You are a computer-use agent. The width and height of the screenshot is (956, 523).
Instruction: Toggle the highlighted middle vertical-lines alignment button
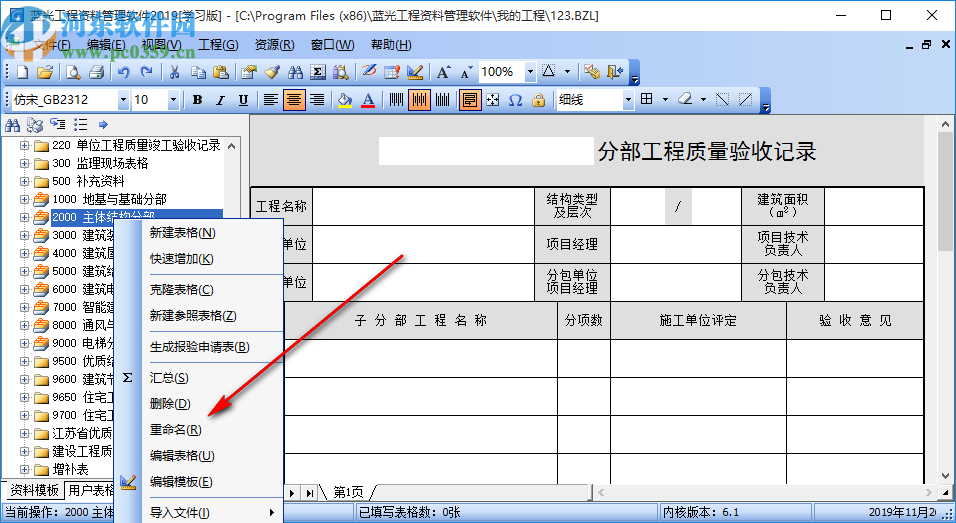pyautogui.click(x=419, y=99)
